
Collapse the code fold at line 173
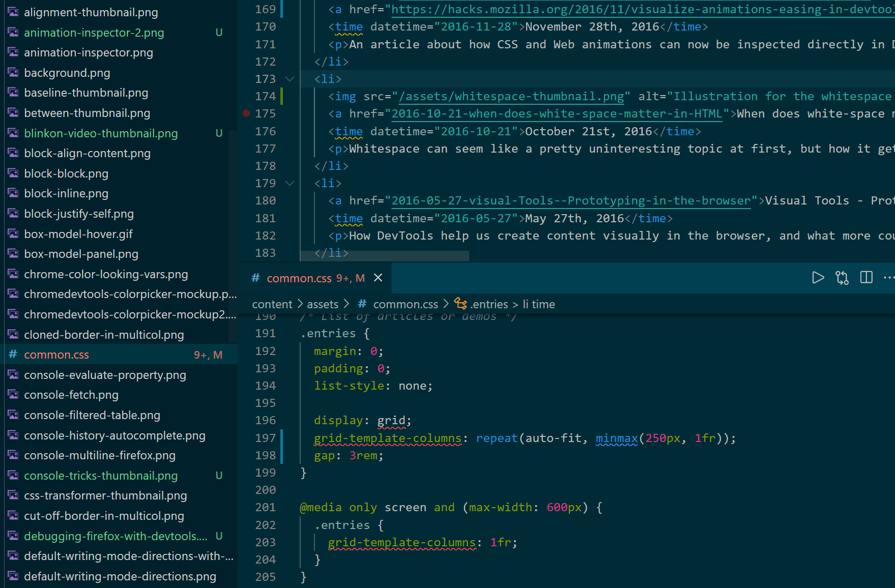[x=290, y=79]
